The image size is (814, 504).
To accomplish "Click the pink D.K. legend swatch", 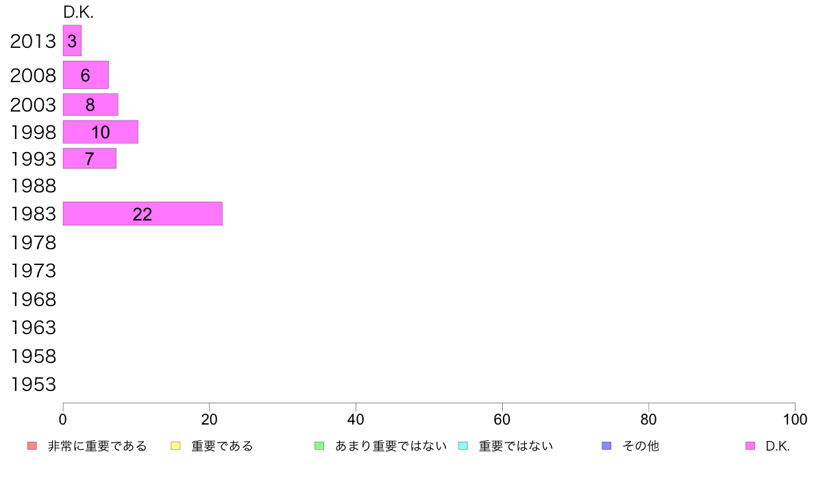I will tap(750, 445).
